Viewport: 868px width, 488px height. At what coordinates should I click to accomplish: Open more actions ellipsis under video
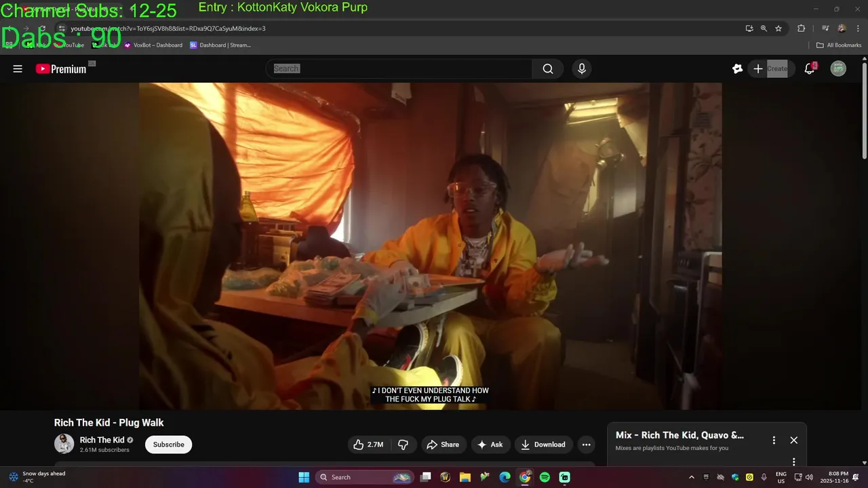[587, 445]
